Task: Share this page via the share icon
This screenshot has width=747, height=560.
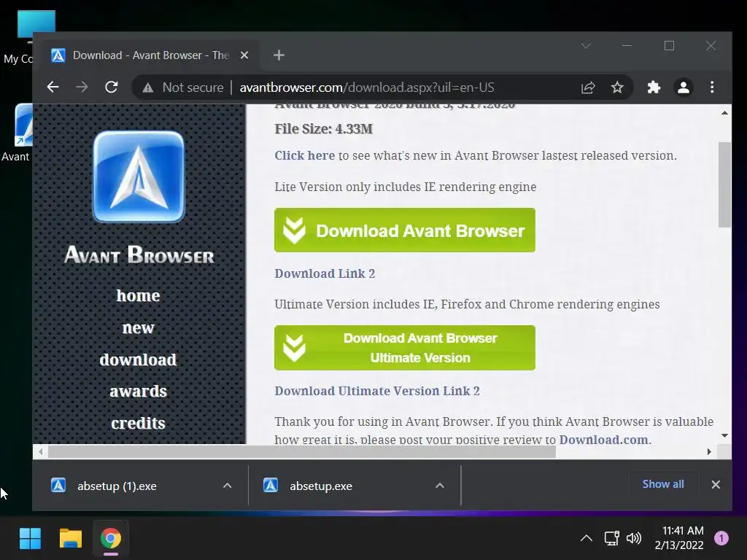Action: [x=588, y=87]
